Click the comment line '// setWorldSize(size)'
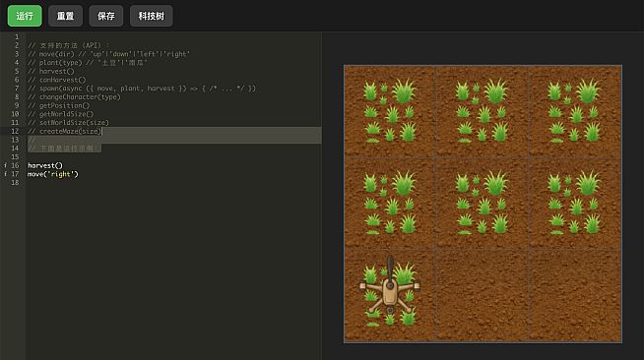Screen dimensions: 644x360 (x=68, y=123)
